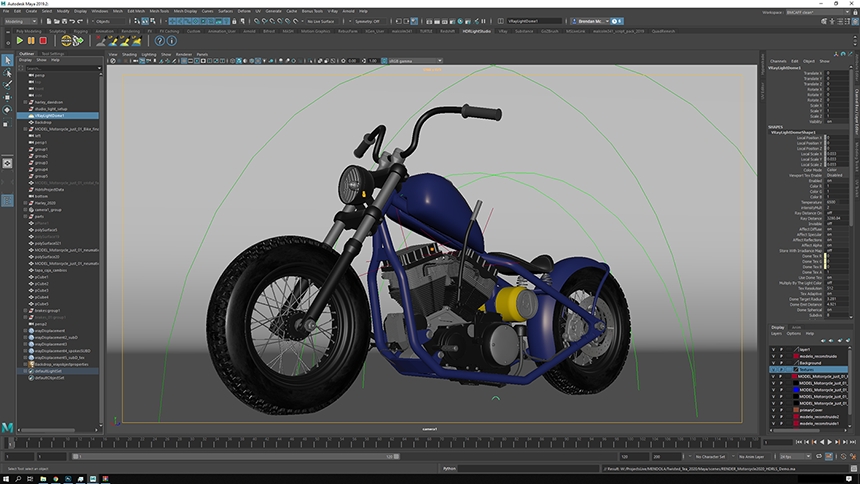Click the lamp shelf icon with red X
This screenshot has width=860, height=484.
click(x=101, y=41)
